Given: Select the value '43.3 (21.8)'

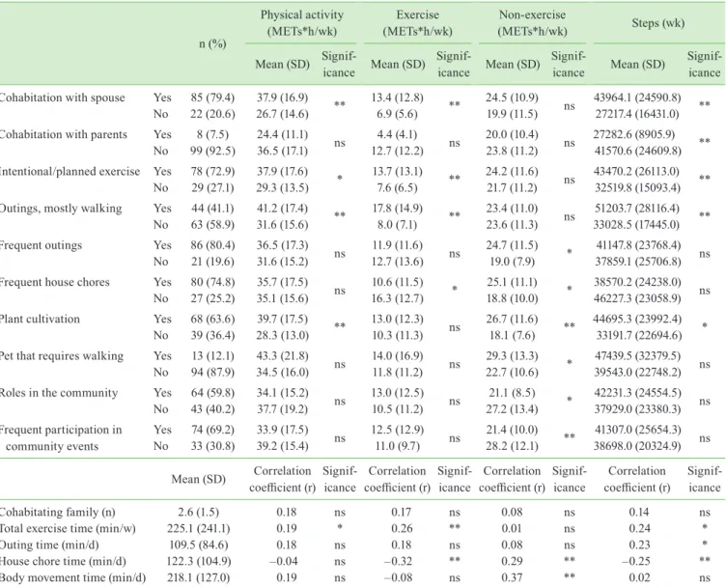Looking at the screenshot, I should pos(283,356).
